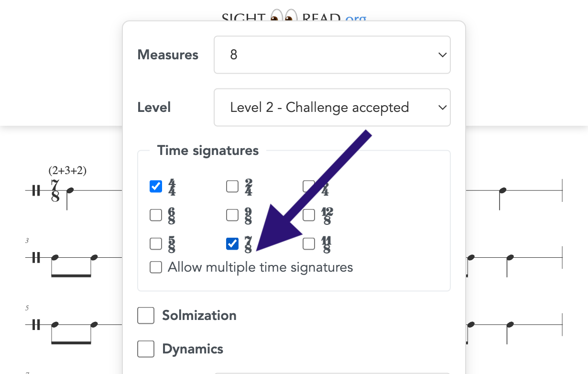Click the 4/4 time signature symbol
Screen dimensions: 588x374
click(171, 187)
